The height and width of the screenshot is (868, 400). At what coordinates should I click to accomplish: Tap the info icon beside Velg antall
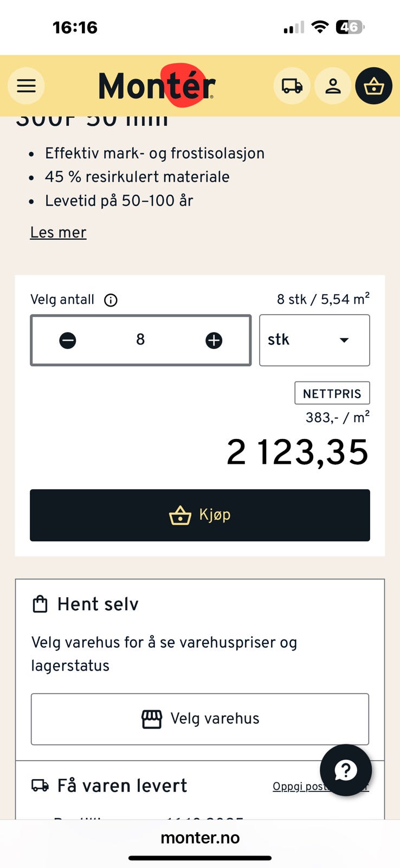point(111,300)
